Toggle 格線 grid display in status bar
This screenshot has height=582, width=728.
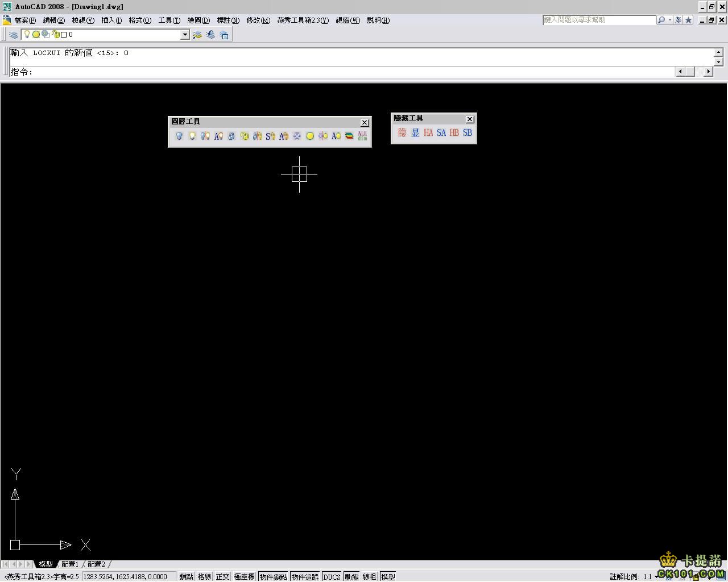pyautogui.click(x=204, y=576)
